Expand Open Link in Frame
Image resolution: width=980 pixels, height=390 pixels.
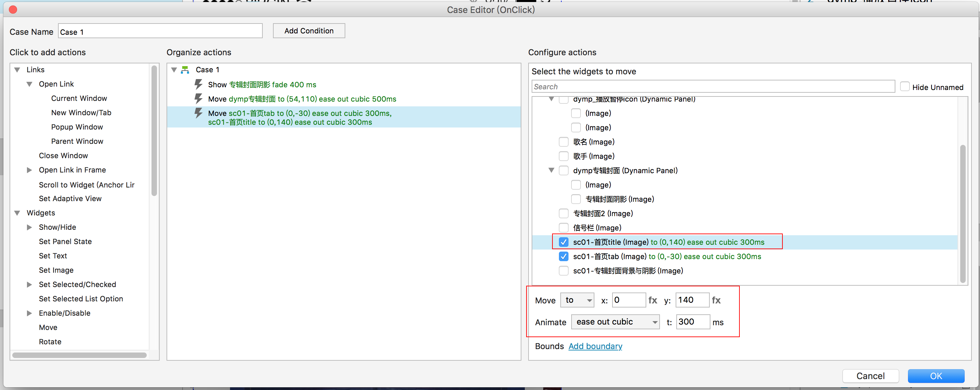(29, 170)
